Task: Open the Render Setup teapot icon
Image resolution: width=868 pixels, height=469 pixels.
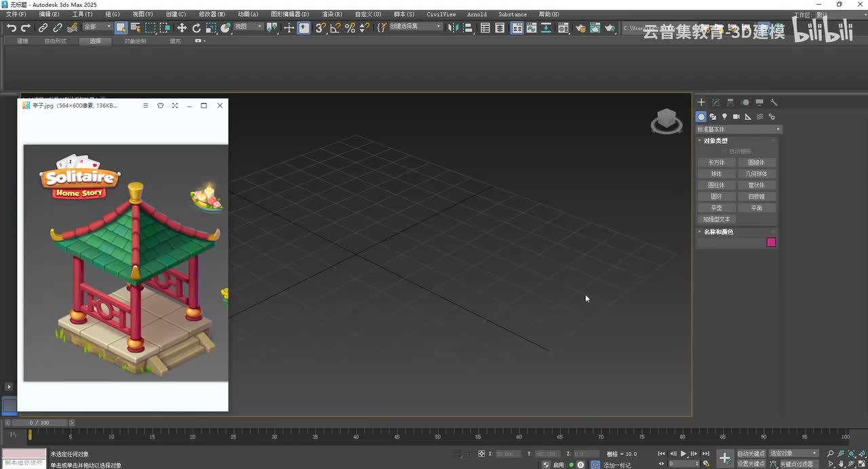Action: click(x=580, y=28)
